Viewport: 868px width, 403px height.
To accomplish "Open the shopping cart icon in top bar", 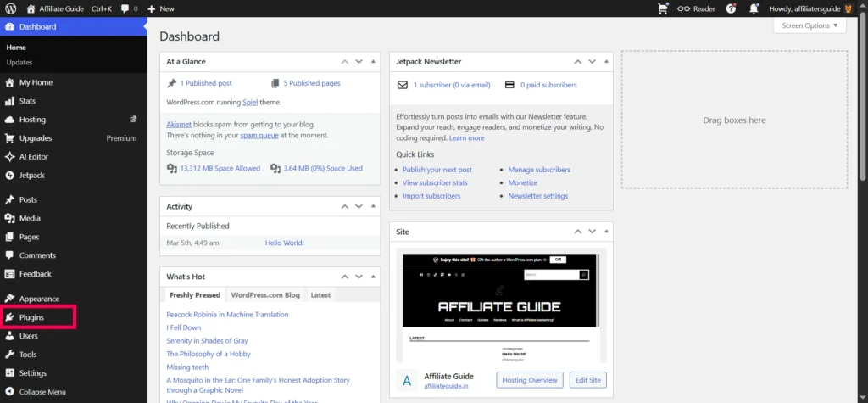I will (663, 8).
